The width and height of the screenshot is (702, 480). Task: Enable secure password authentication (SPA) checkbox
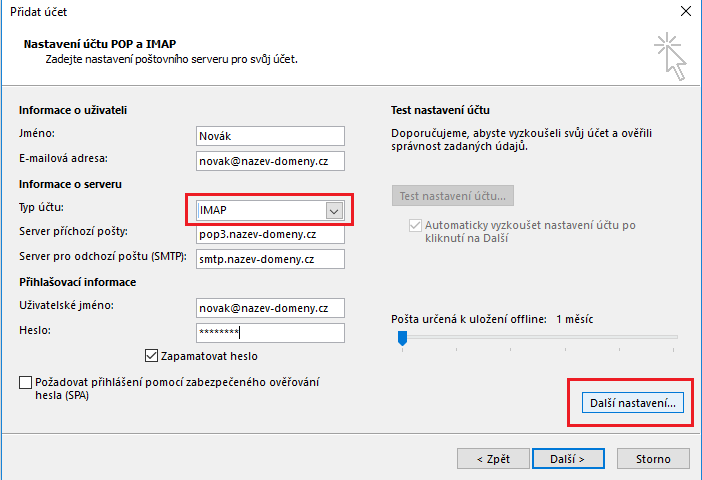coord(24,382)
